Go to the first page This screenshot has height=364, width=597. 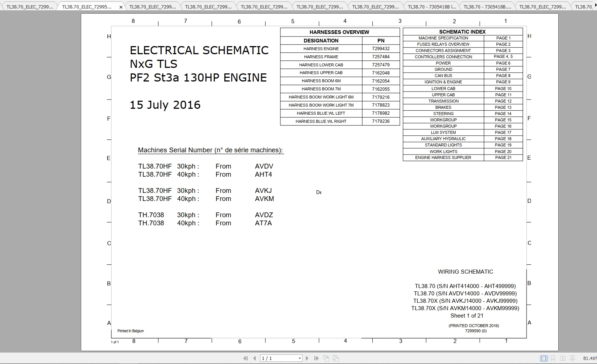tap(246, 358)
